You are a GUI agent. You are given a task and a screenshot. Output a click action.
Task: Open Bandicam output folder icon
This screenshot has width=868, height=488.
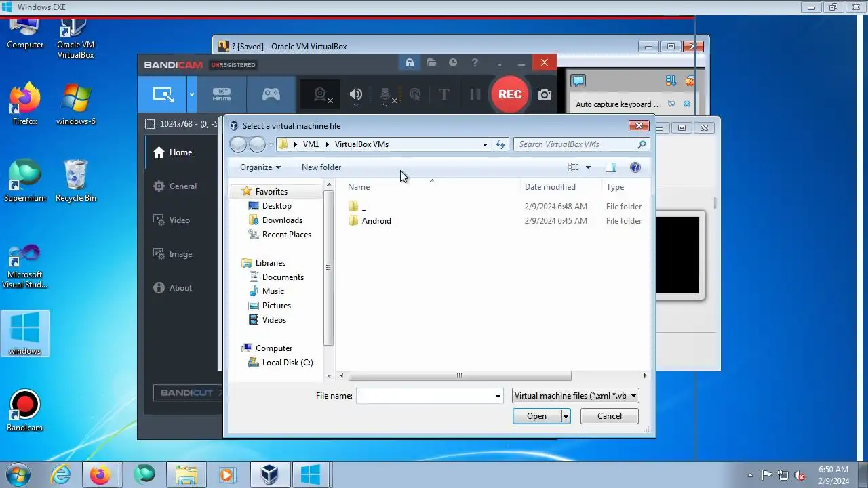(x=431, y=63)
